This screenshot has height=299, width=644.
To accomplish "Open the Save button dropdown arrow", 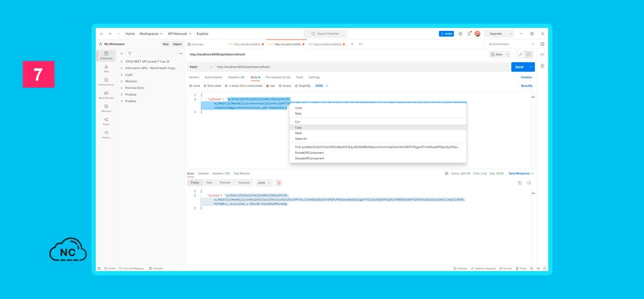I will coord(508,55).
